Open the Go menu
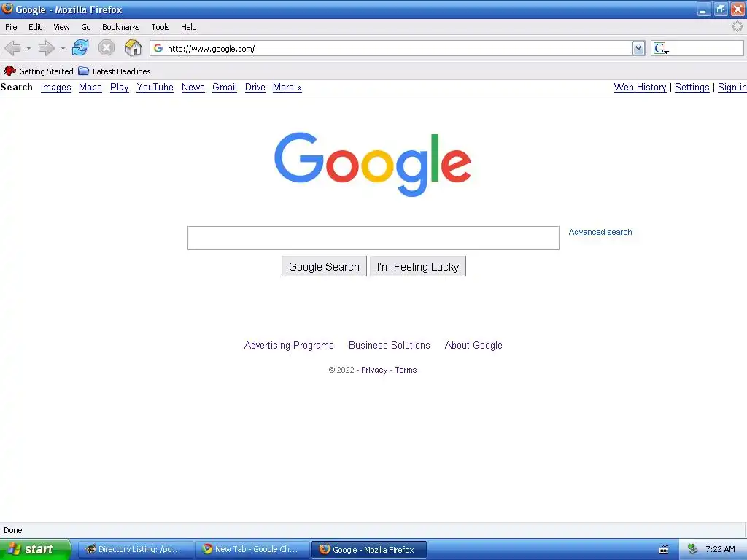This screenshot has height=560, width=747. click(x=86, y=27)
